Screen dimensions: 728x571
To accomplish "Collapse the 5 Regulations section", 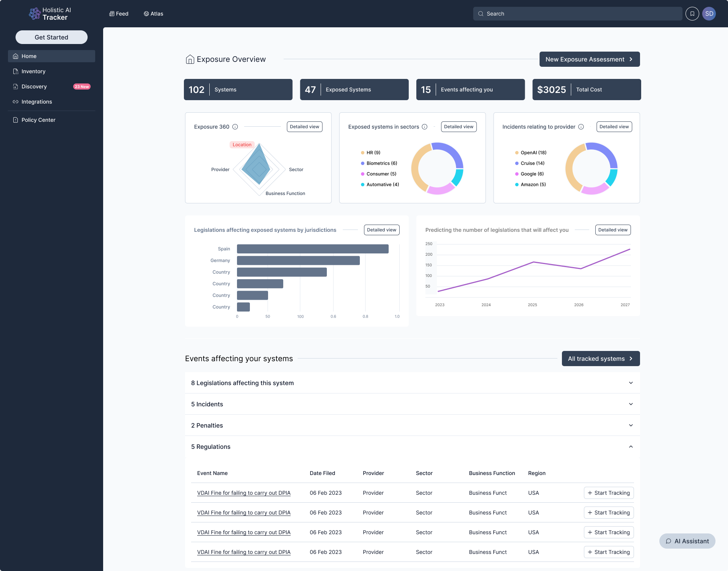I will click(631, 447).
